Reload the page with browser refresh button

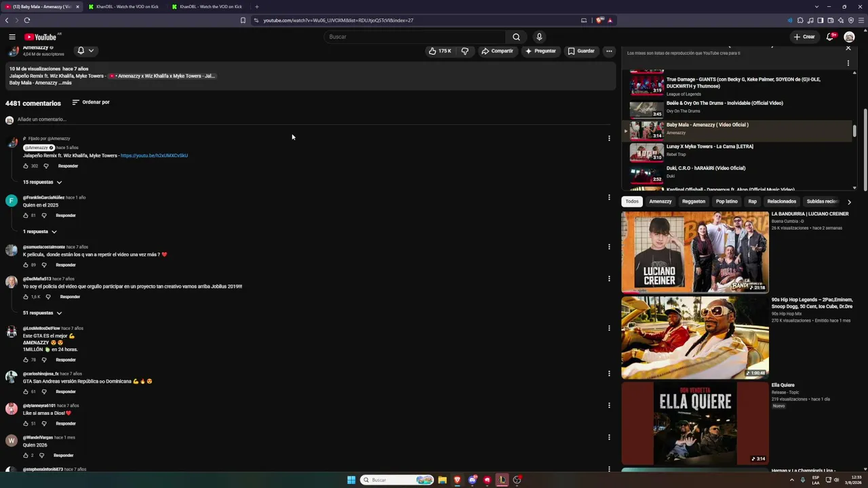tap(26, 20)
